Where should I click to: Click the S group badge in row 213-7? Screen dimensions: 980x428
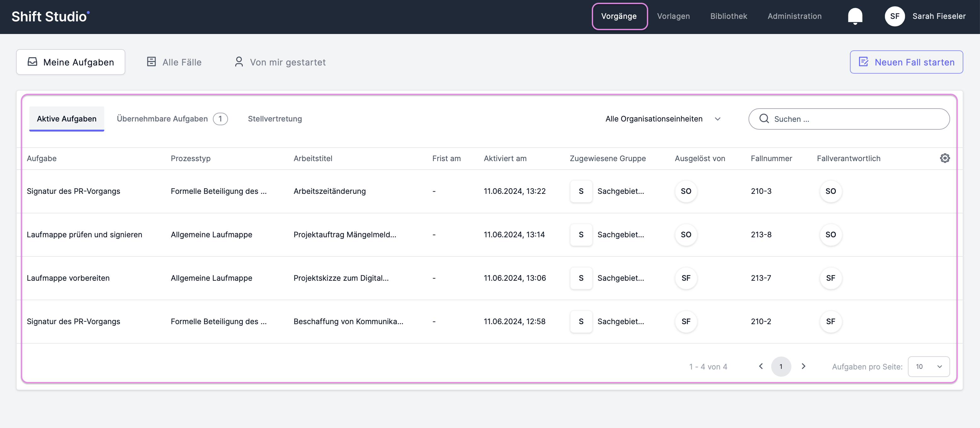[x=581, y=278]
